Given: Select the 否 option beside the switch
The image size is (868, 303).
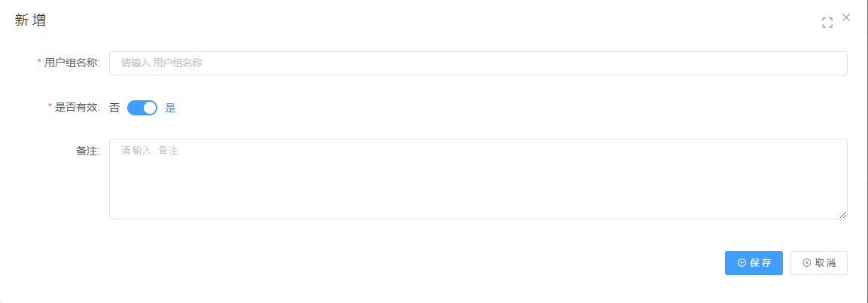Looking at the screenshot, I should coord(114,108).
